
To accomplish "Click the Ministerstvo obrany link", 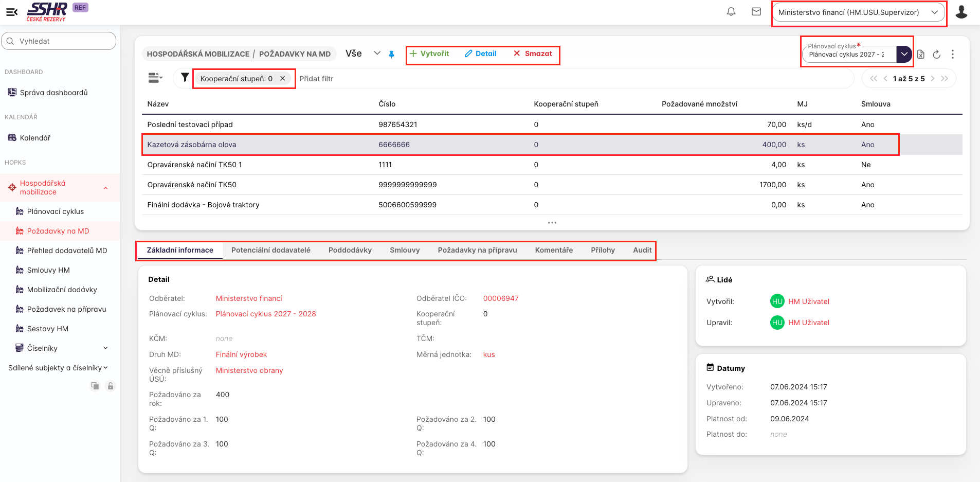I will (x=249, y=370).
